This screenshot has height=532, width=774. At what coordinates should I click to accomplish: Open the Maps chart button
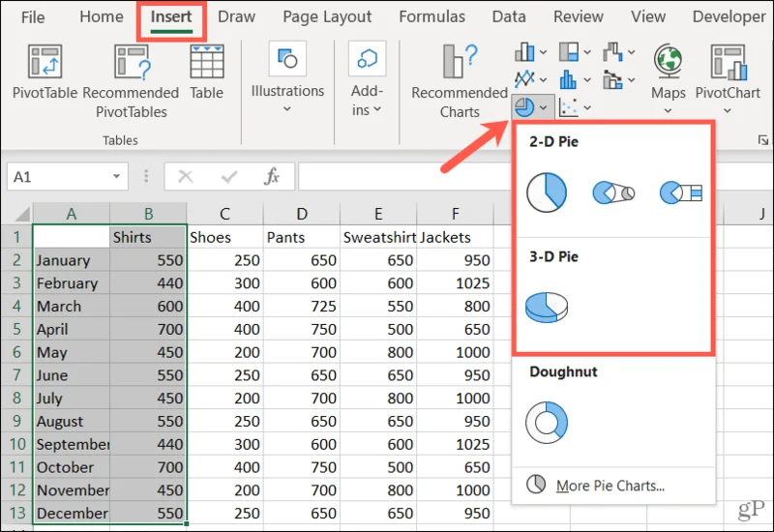click(668, 79)
